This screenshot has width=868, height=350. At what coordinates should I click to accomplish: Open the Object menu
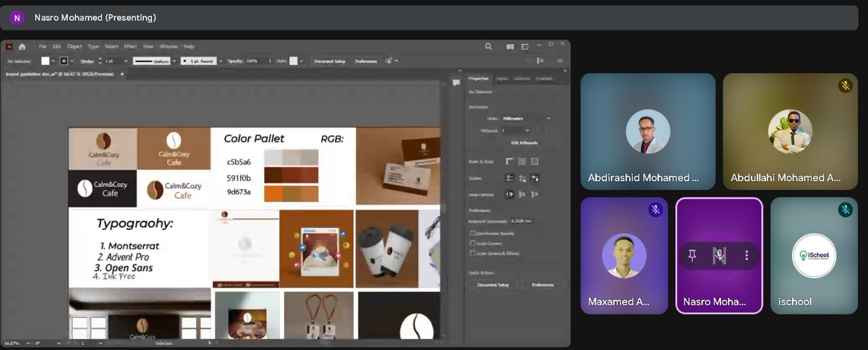(75, 46)
